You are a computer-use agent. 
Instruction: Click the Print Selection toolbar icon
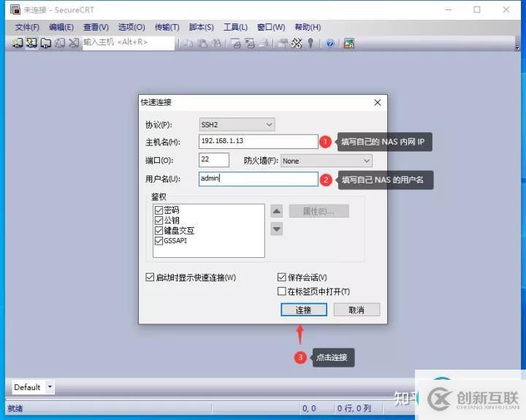[x=250, y=43]
